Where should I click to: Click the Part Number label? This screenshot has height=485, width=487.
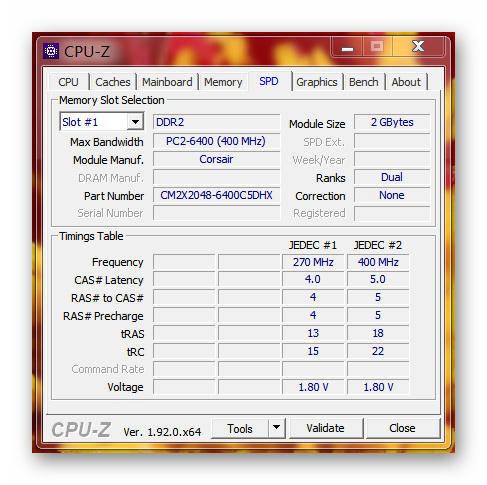[x=114, y=196]
